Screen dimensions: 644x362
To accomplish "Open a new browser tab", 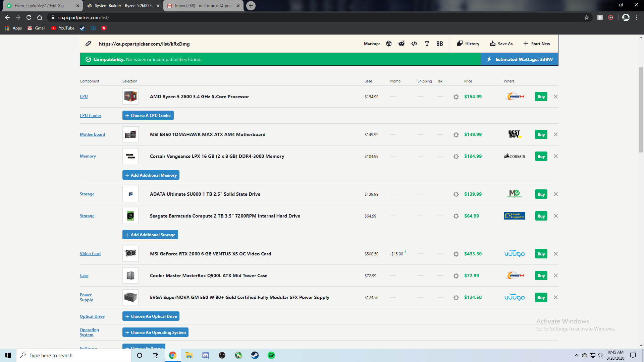I will click(251, 6).
